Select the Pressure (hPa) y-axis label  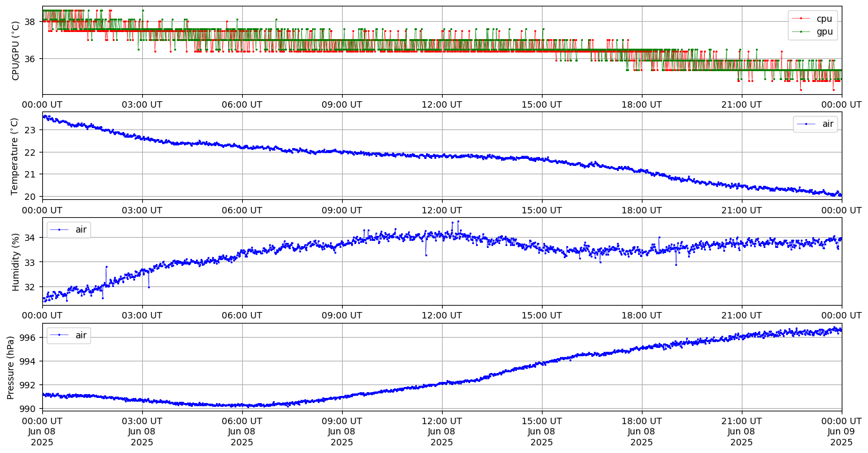[x=11, y=367]
